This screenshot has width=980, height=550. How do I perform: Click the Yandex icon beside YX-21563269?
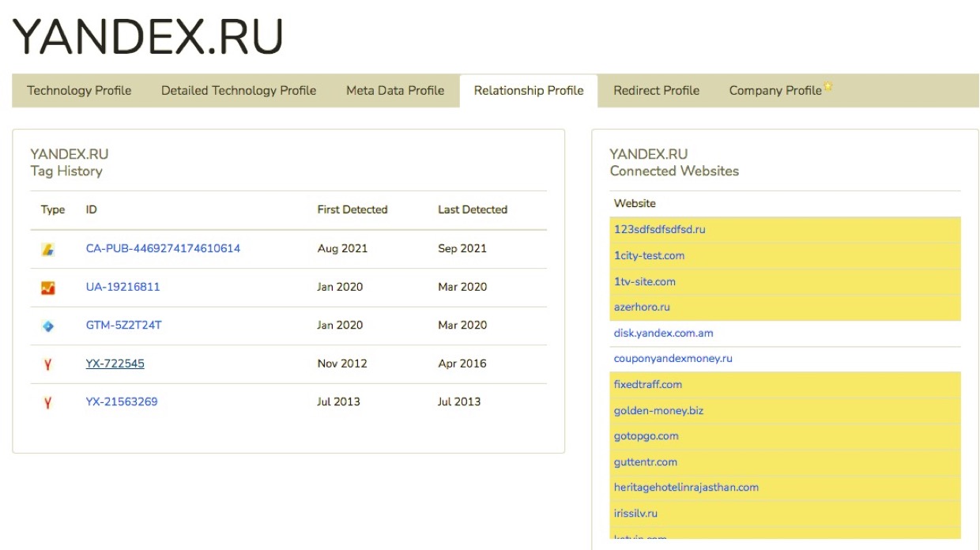tap(48, 402)
